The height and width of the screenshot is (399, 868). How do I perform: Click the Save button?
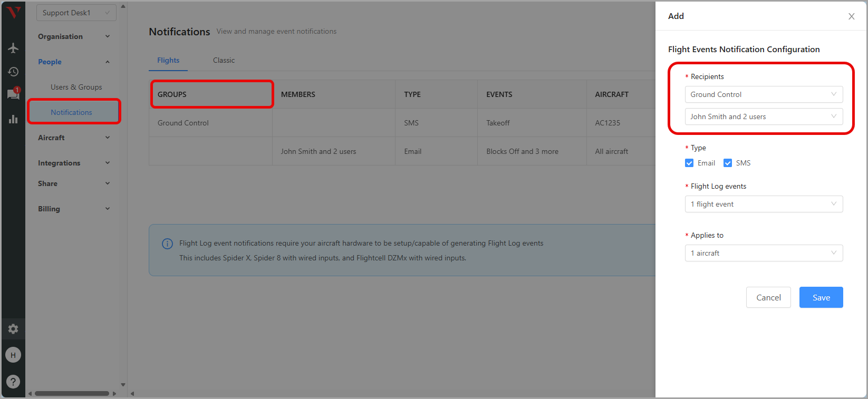[x=821, y=297]
